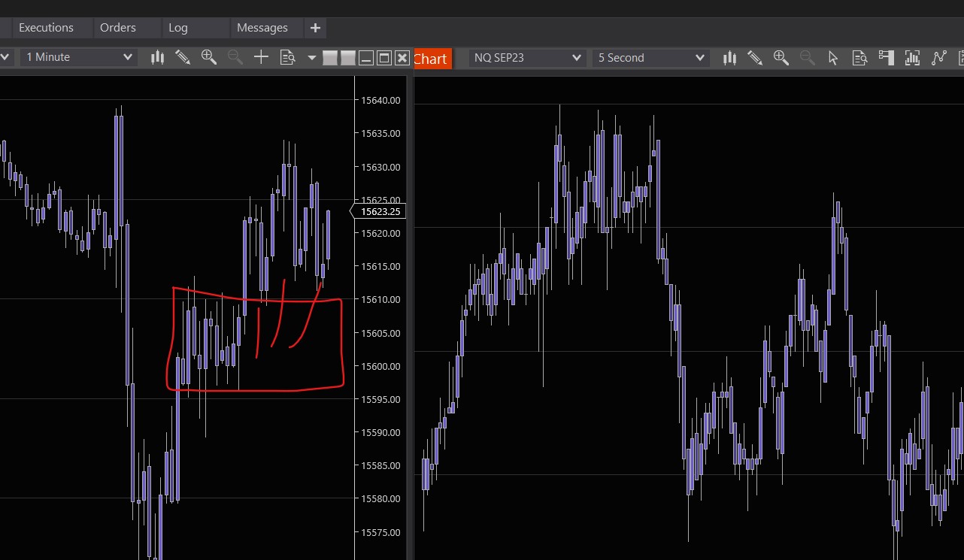
Task: Click the 15610.00 price axis label
Action: (380, 300)
